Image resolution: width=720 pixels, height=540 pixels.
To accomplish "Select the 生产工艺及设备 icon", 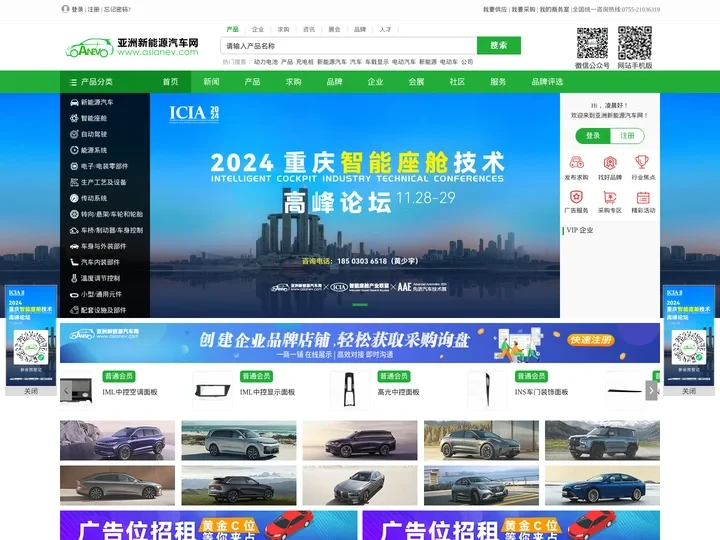I will tap(74, 182).
